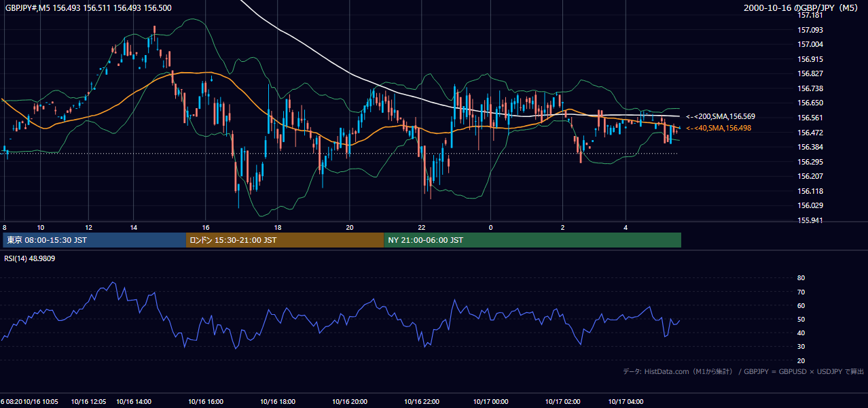Click RSI scale value 70
This screenshot has height=408, width=868.
(801, 292)
